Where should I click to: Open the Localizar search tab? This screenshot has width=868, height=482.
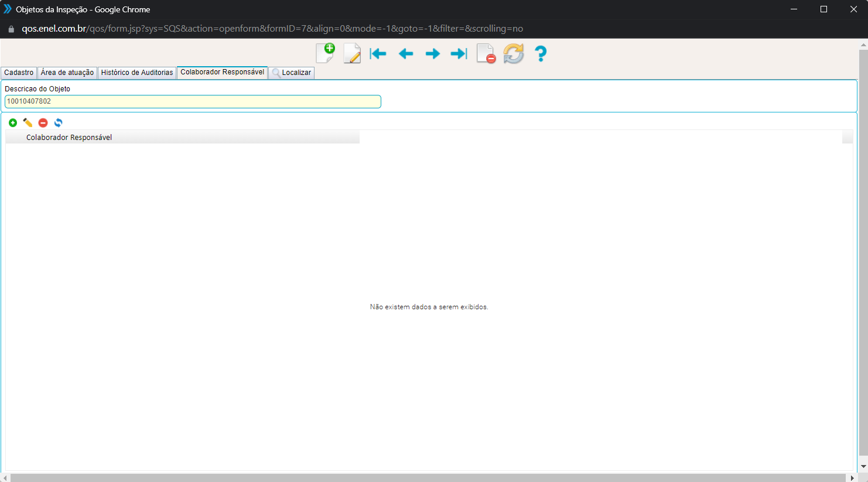(292, 73)
